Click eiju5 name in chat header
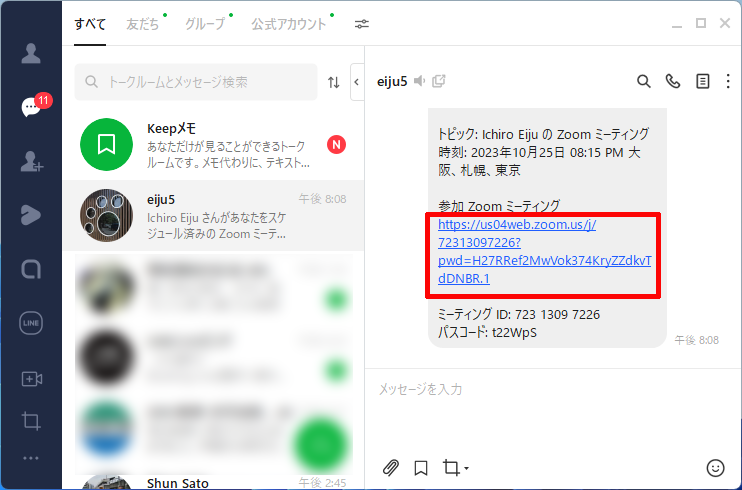Screen dimensions: 742x490 392,81
